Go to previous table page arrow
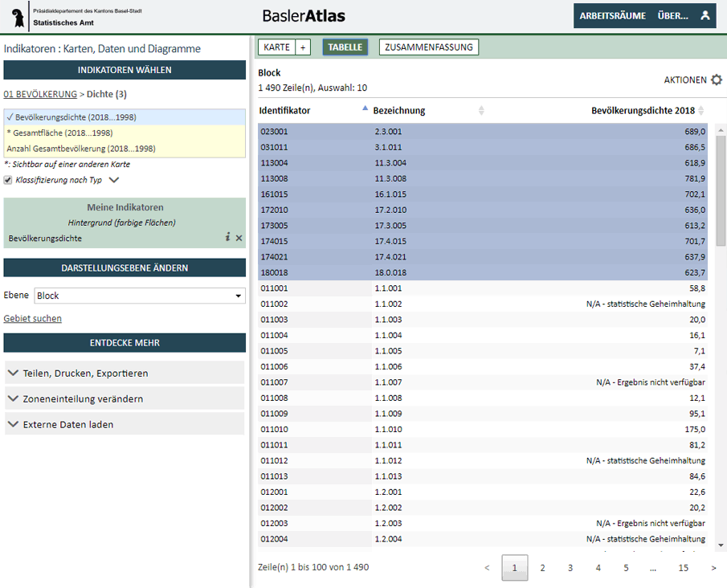Screen dimensions: 727x588 pos(487,568)
